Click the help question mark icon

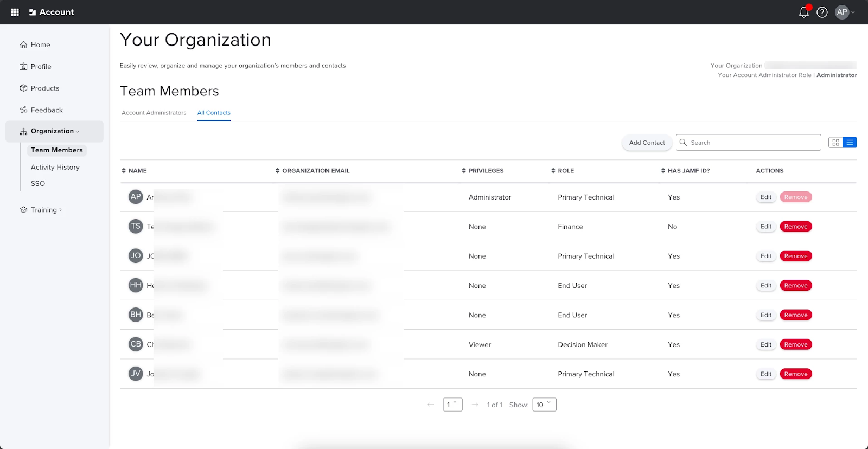(822, 12)
